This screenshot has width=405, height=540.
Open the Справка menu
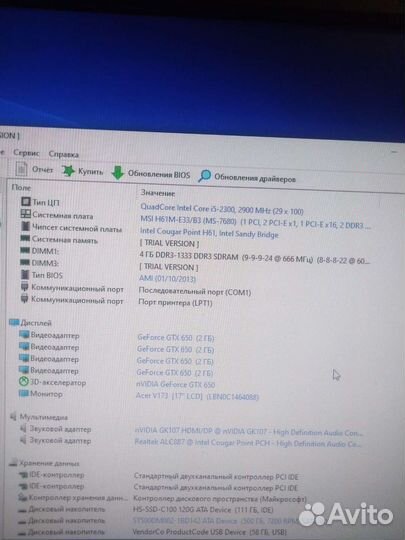64,154
